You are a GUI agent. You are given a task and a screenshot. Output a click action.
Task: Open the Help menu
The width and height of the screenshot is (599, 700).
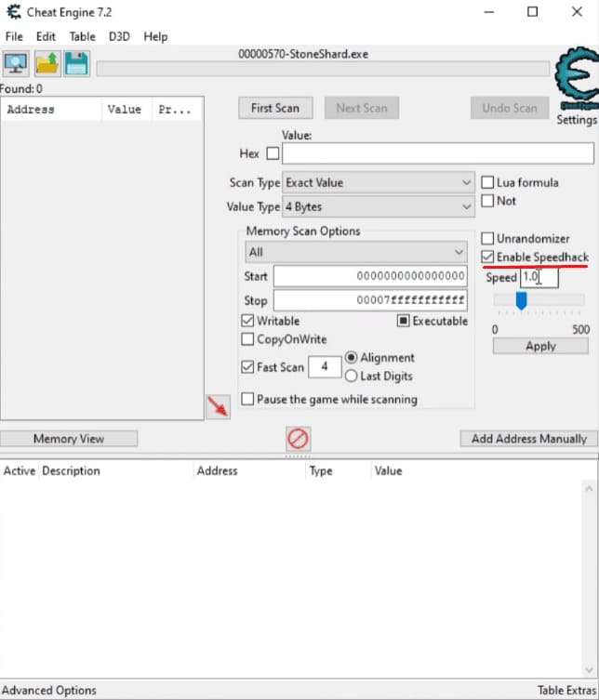tap(155, 36)
